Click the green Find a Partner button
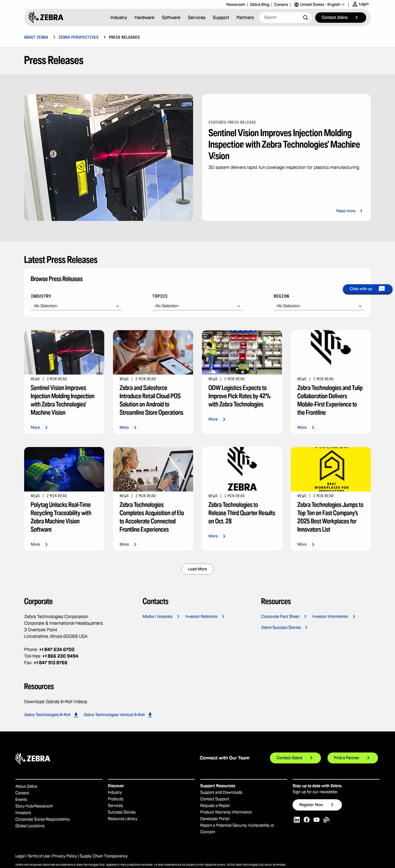395x868 pixels. click(352, 758)
